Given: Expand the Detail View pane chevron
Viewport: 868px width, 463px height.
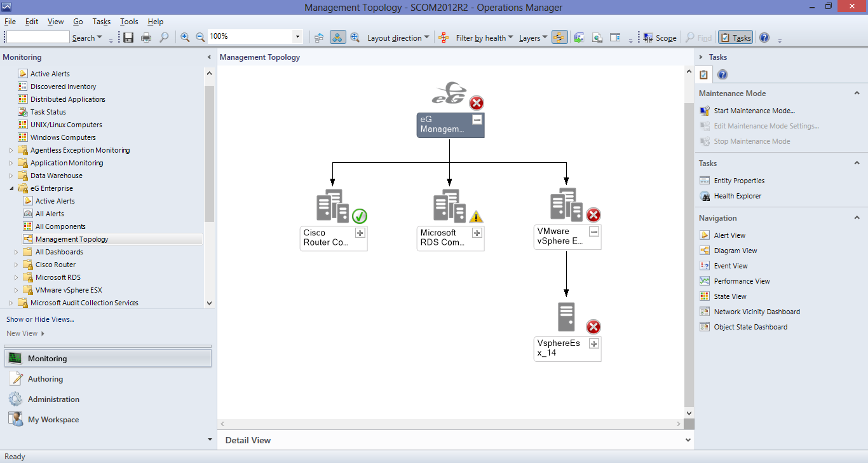Looking at the screenshot, I should 688,440.
